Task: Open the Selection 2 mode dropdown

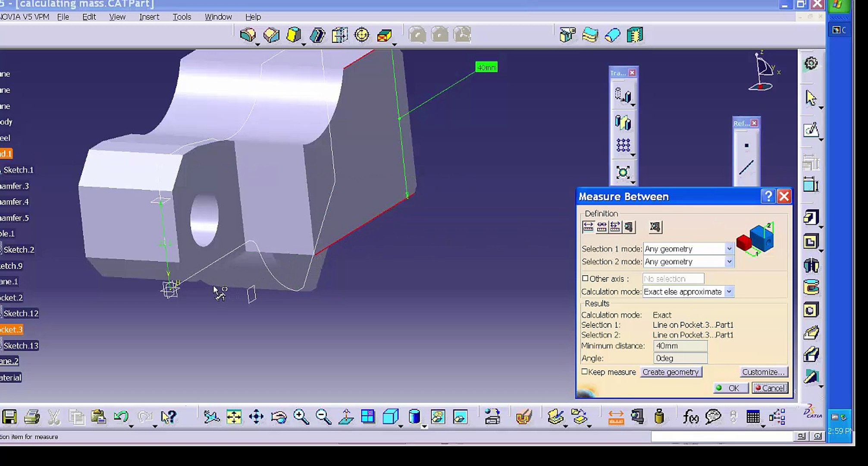Action: point(729,261)
